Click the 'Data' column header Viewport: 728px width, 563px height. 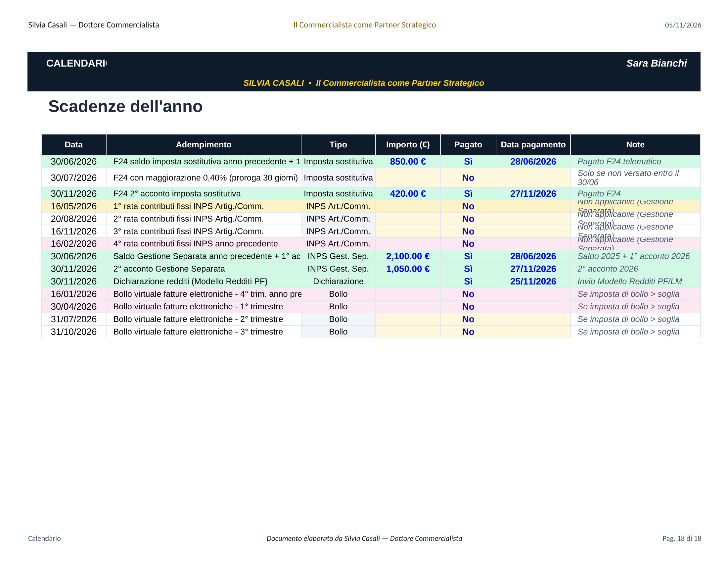[x=74, y=144]
